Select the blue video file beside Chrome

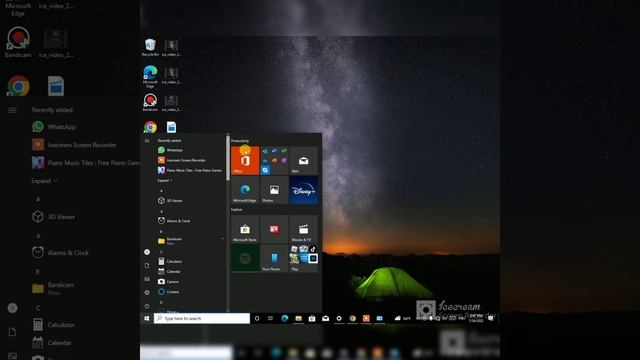[x=171, y=127]
